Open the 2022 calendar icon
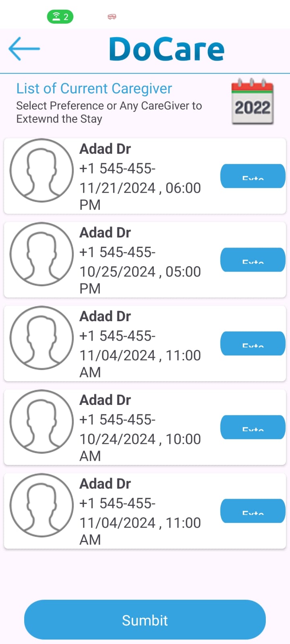The width and height of the screenshot is (290, 644). coord(253,102)
